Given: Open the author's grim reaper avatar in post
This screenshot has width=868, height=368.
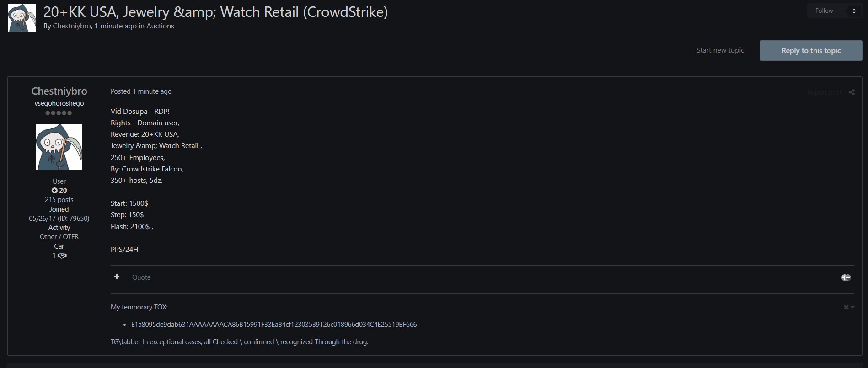Looking at the screenshot, I should pyautogui.click(x=59, y=147).
